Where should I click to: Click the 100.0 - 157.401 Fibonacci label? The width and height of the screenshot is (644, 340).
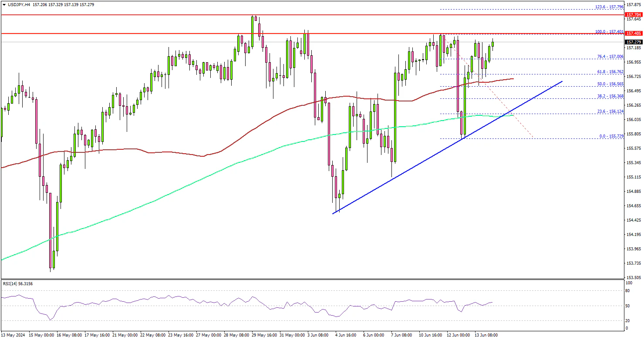[609, 31]
